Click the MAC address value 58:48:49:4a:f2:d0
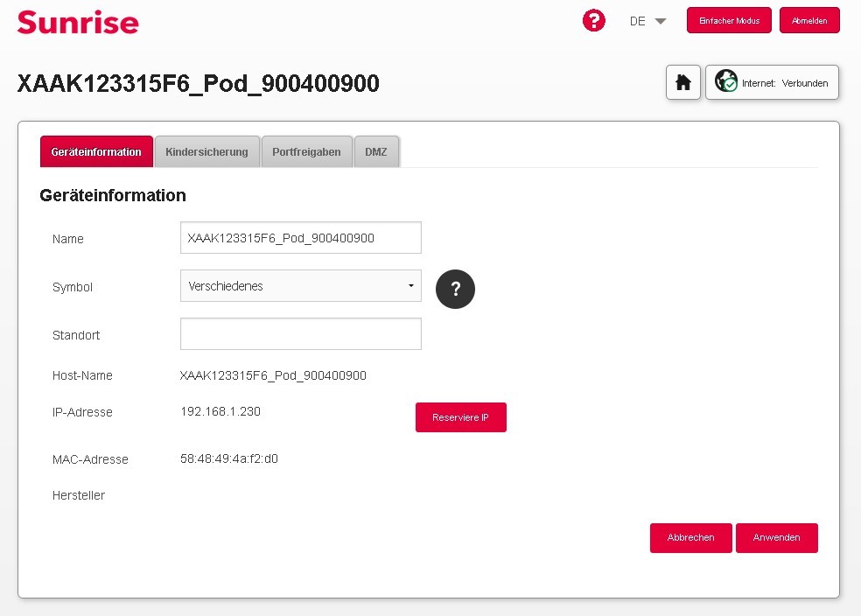861x616 pixels. (x=229, y=458)
